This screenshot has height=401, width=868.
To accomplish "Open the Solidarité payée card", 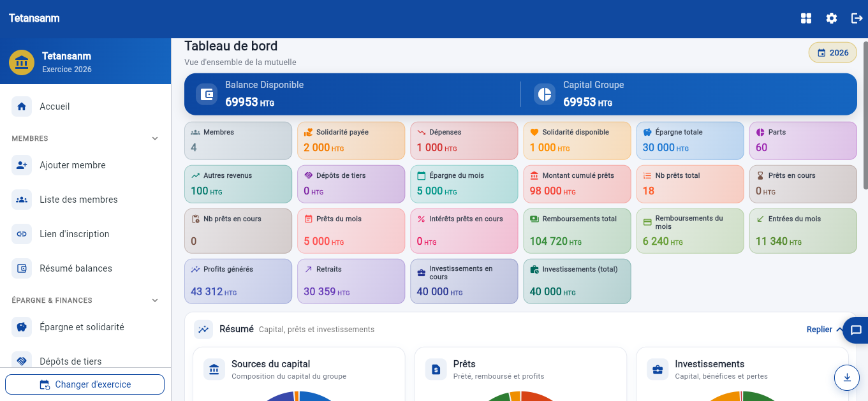I will 351,141.
